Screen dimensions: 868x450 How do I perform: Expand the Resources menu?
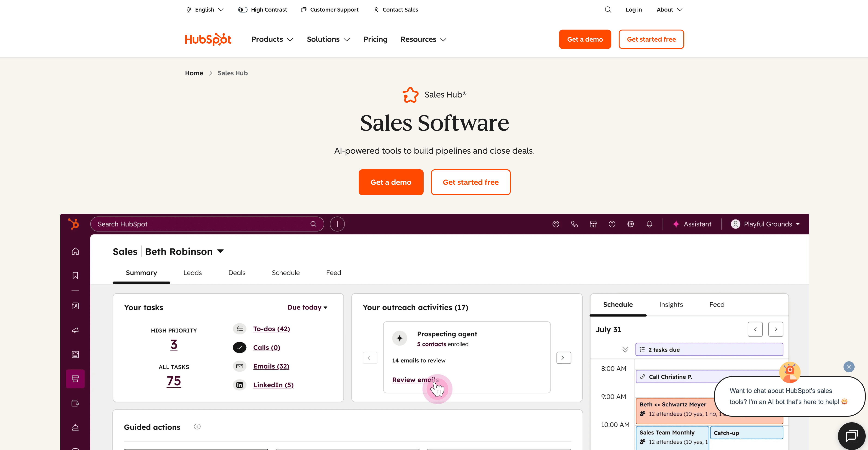(x=424, y=40)
